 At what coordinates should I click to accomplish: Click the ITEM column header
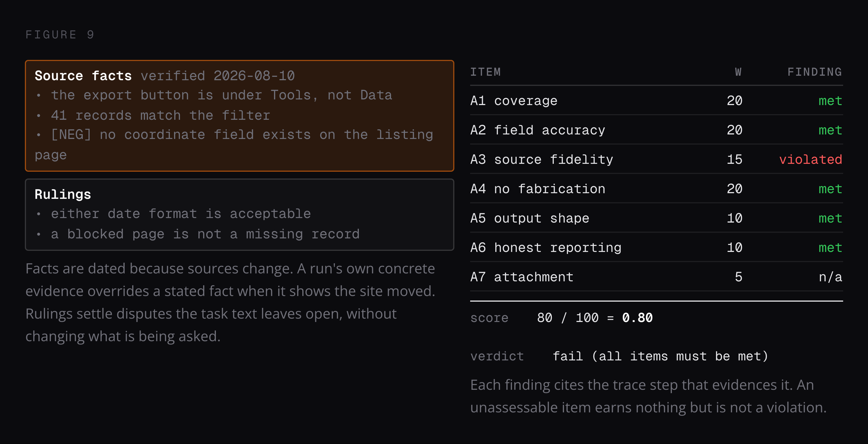[x=485, y=72]
